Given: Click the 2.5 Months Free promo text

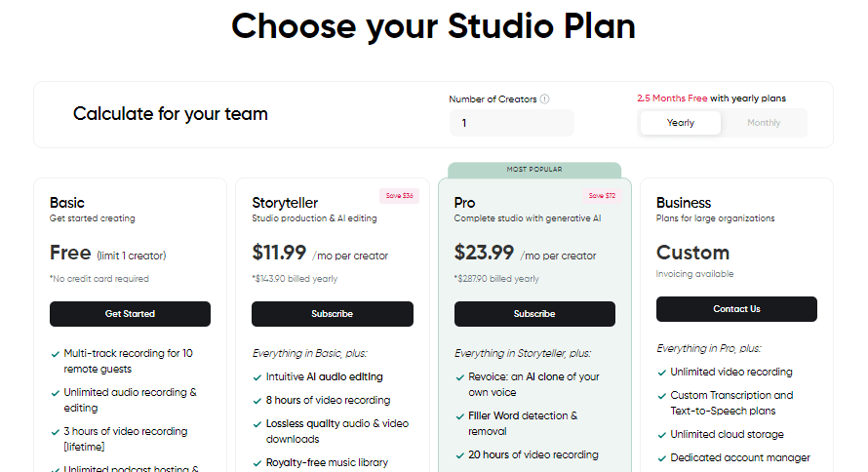Looking at the screenshot, I should click(672, 98).
